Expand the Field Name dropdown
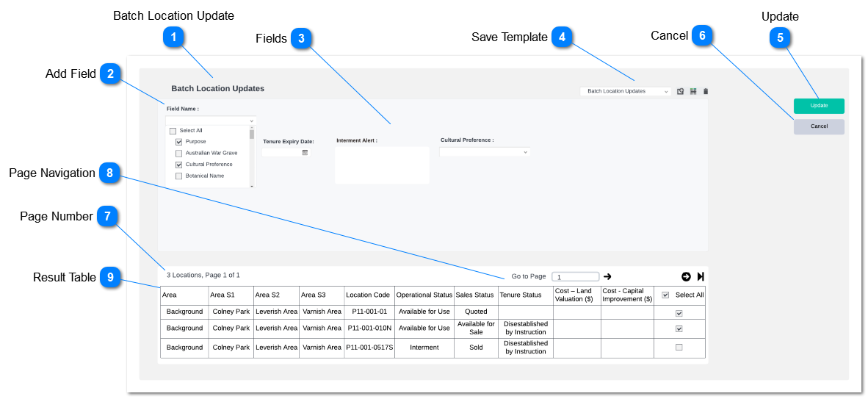The width and height of the screenshot is (868, 399). (x=211, y=121)
